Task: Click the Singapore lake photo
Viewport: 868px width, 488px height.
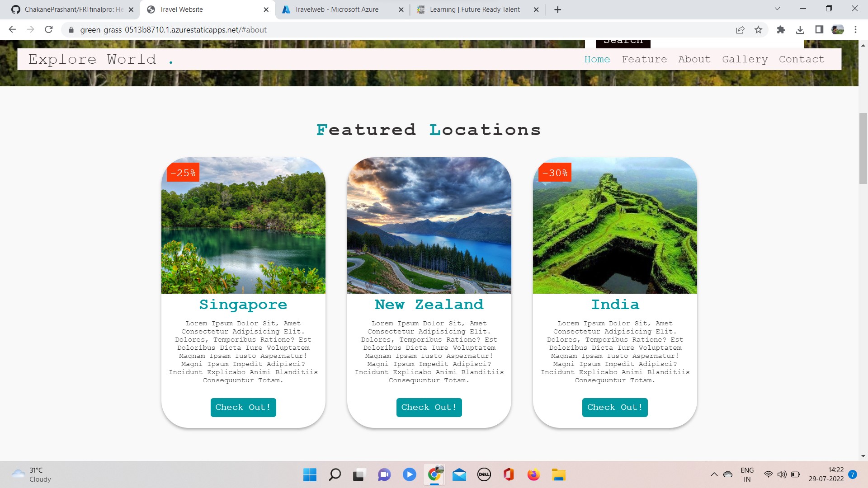Action: 243,225
